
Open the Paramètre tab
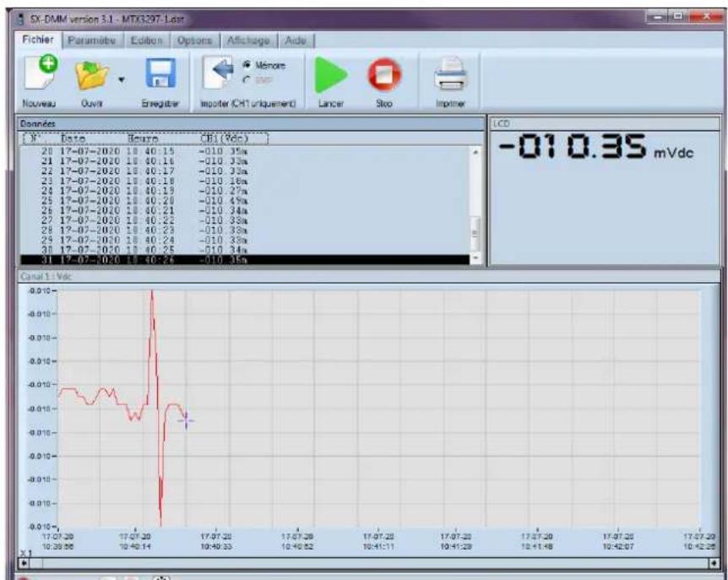(x=92, y=41)
